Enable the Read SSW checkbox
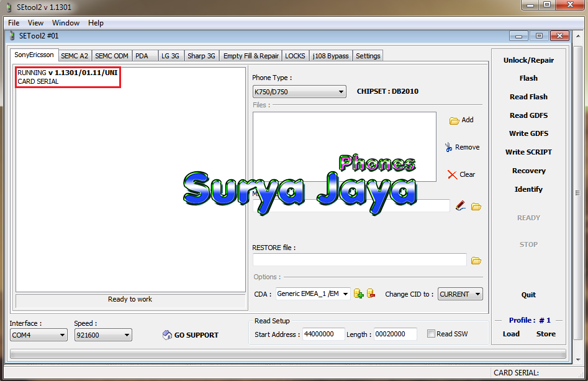 [431, 333]
